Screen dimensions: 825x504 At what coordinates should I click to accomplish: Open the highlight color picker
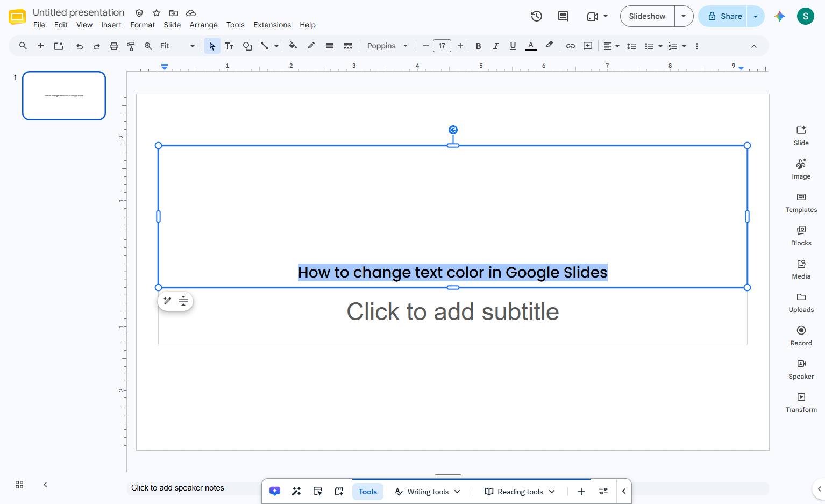pyautogui.click(x=549, y=46)
